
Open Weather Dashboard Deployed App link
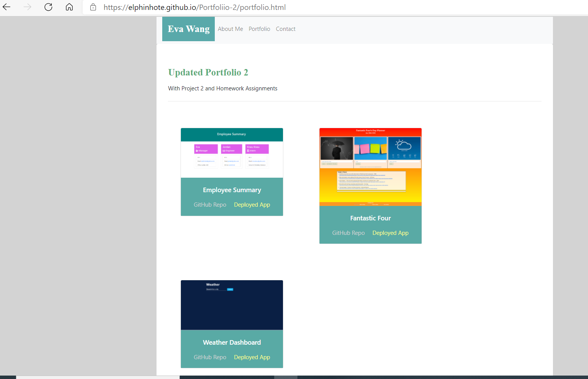coord(252,357)
